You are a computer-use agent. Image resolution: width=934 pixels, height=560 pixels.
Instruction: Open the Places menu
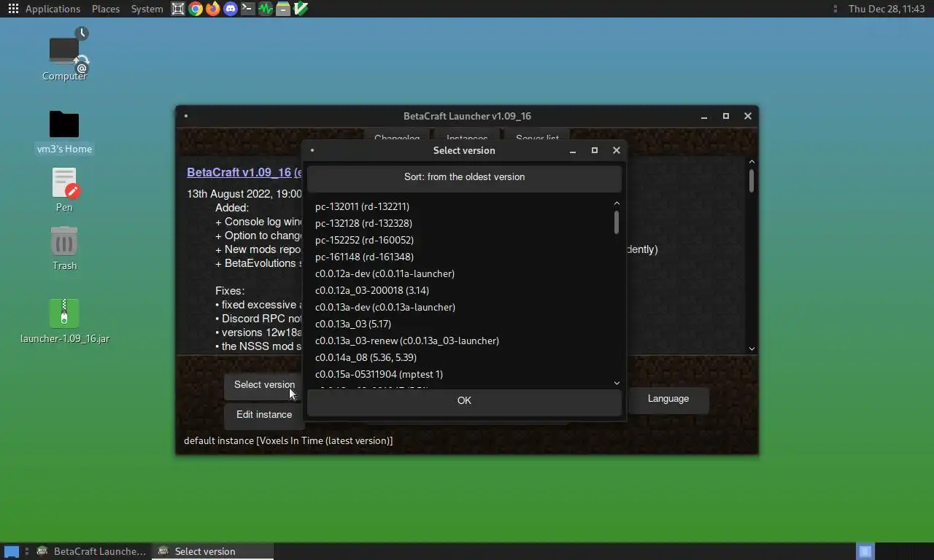pyautogui.click(x=106, y=9)
